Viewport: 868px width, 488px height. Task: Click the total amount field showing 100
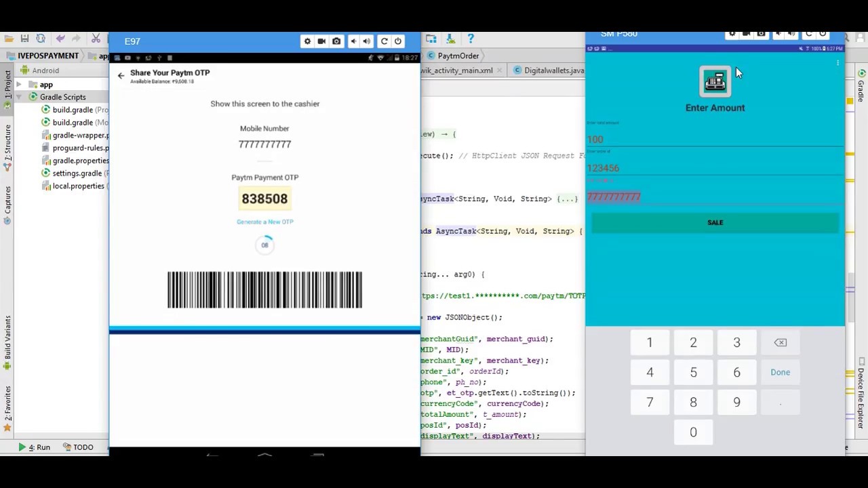pos(715,139)
